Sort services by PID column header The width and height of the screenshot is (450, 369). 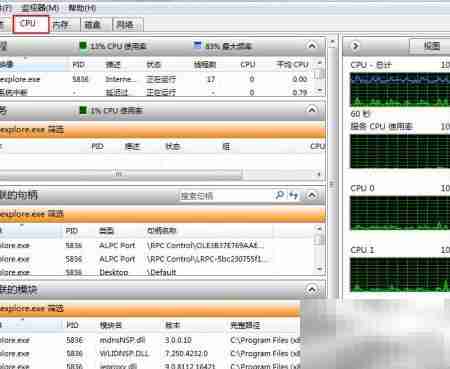97,146
